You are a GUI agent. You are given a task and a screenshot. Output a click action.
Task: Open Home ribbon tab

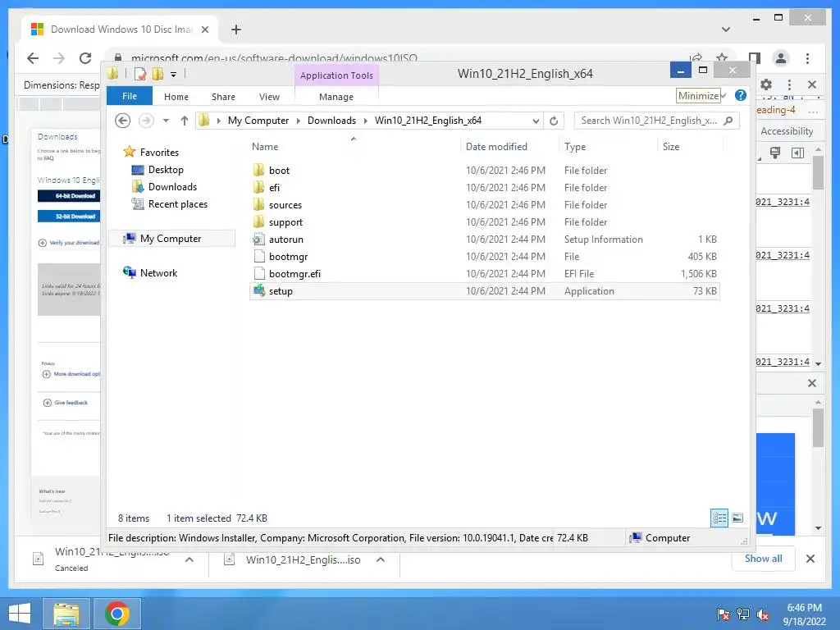pyautogui.click(x=176, y=97)
